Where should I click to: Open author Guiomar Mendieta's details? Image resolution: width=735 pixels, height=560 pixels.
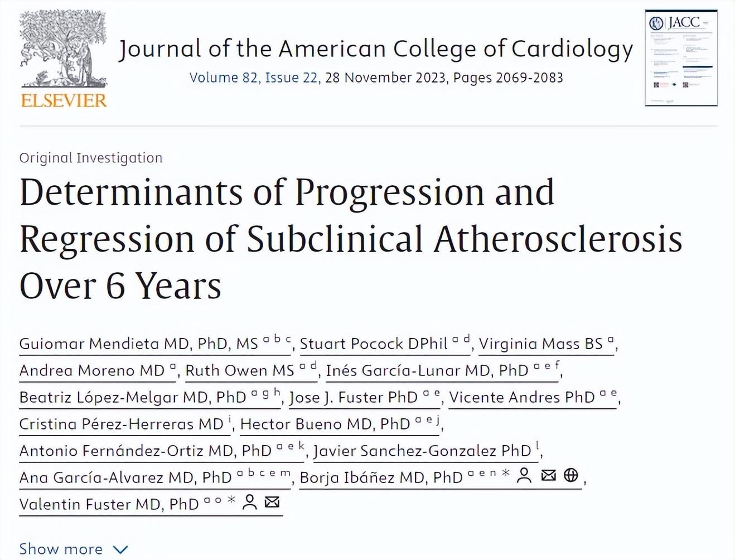tap(138, 344)
